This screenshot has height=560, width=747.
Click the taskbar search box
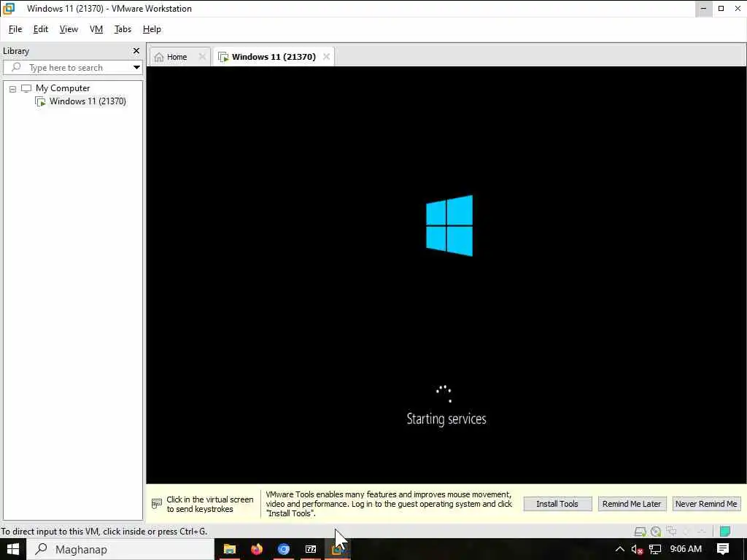[x=120, y=549]
